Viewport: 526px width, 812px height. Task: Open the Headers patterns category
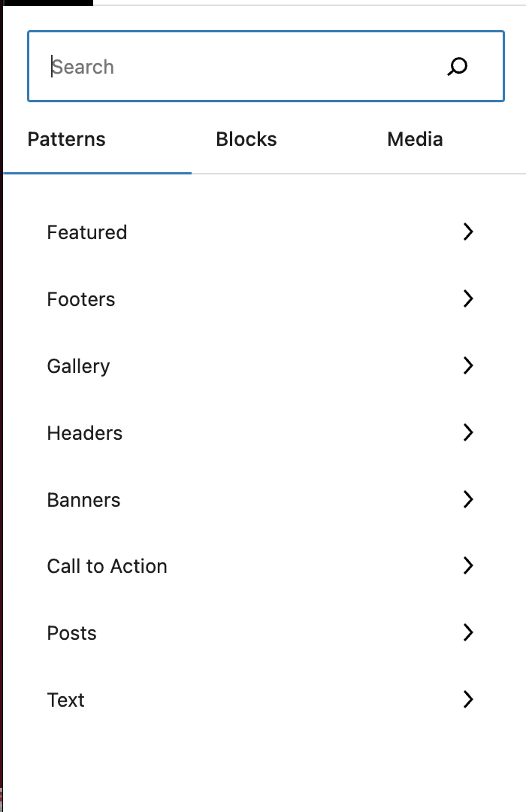[84, 432]
